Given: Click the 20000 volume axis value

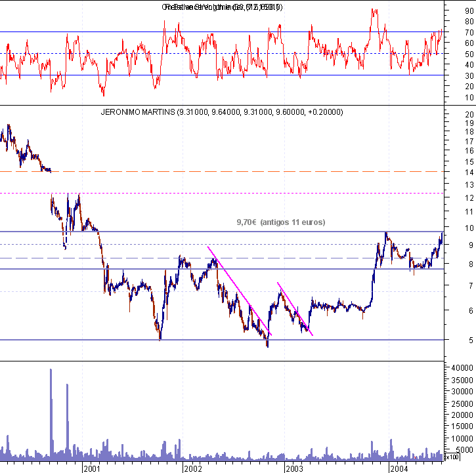Looking at the screenshot, I should coord(462,415).
